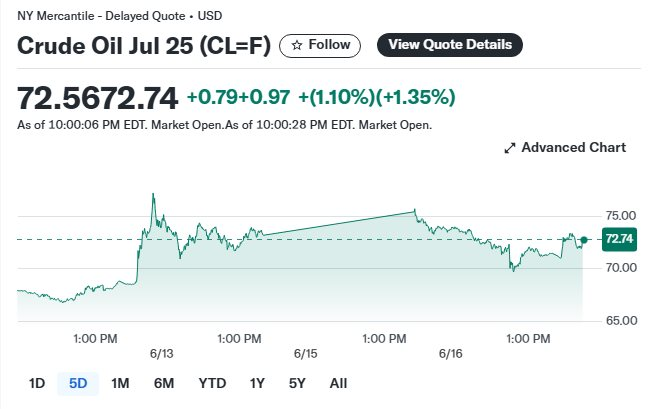The width and height of the screenshot is (655, 409).
Task: Click the green current price dot on chart
Action: [583, 239]
